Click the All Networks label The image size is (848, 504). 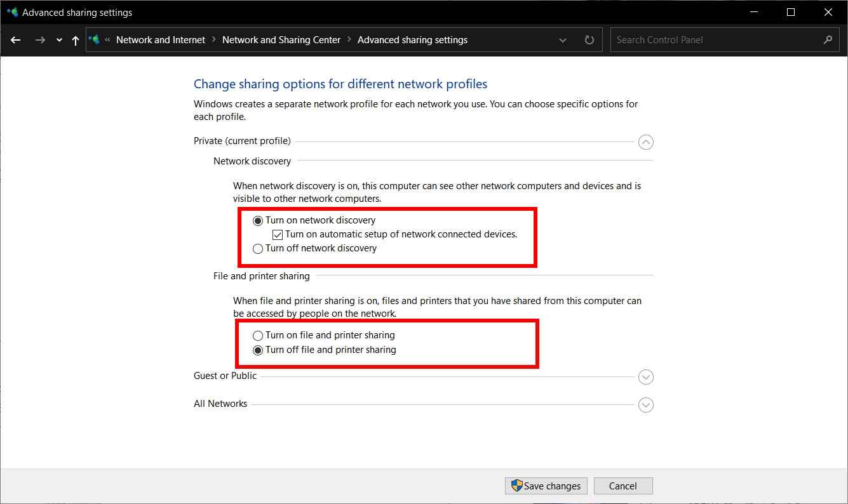coord(220,404)
